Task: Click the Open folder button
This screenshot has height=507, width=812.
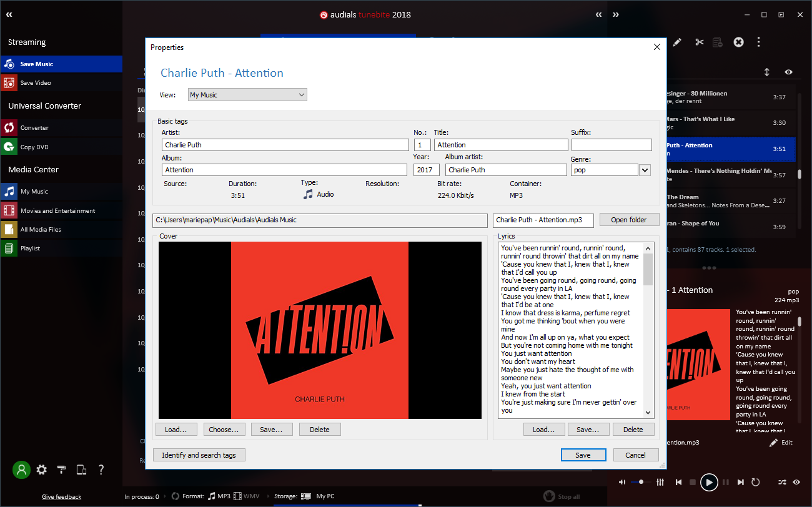Action: (x=629, y=220)
